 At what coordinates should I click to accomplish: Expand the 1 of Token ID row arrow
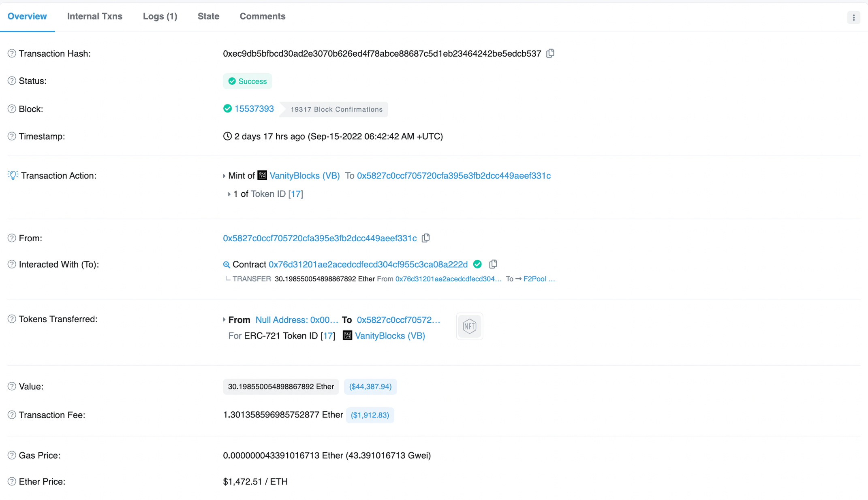tap(229, 194)
